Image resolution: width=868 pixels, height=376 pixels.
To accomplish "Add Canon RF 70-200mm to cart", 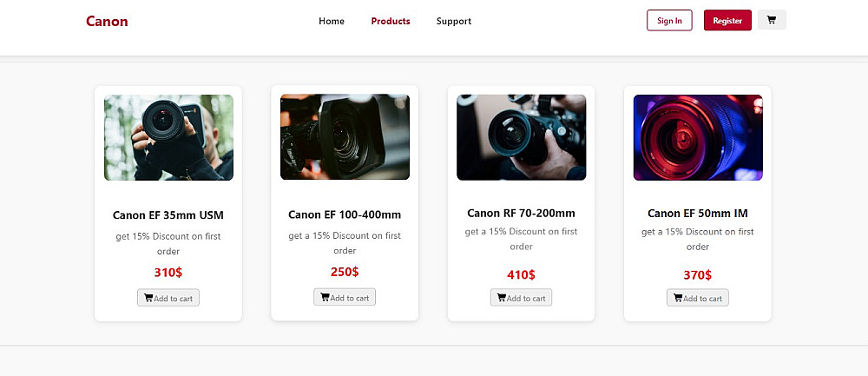I will click(x=521, y=298).
